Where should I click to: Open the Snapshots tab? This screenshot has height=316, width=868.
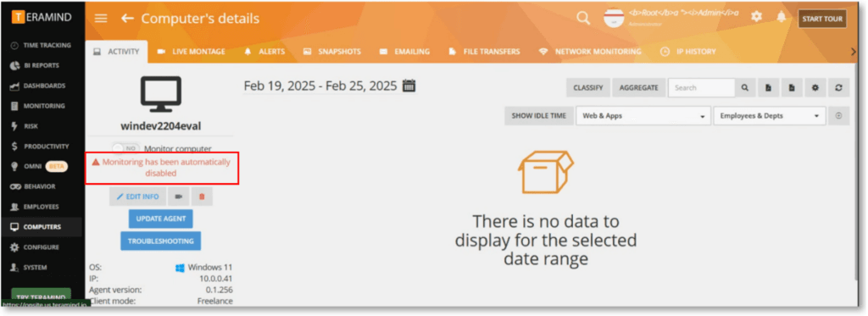point(332,52)
